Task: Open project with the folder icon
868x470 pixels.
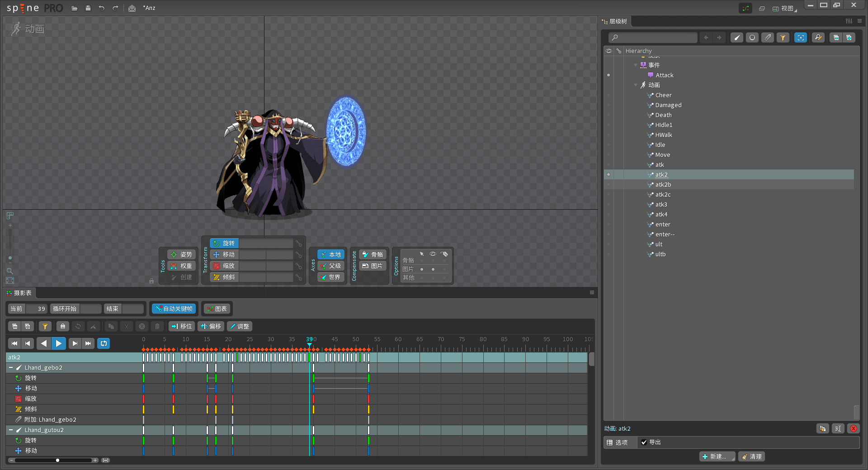Action: coord(75,8)
